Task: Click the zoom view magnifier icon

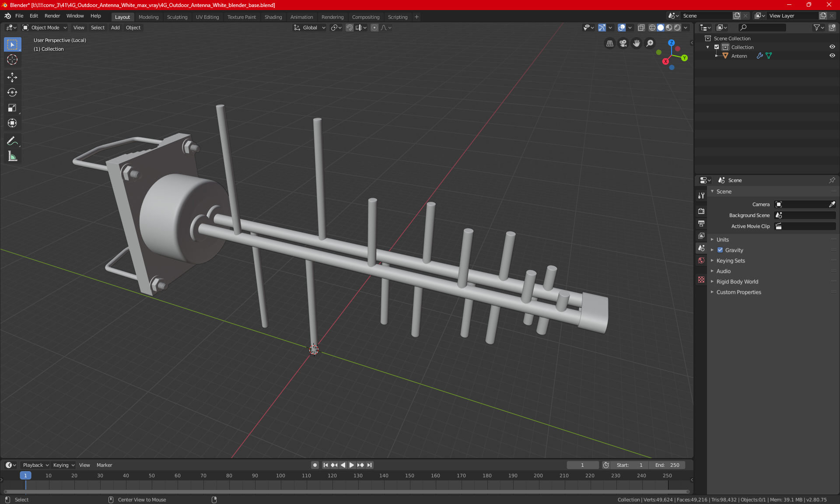Action: tap(650, 43)
